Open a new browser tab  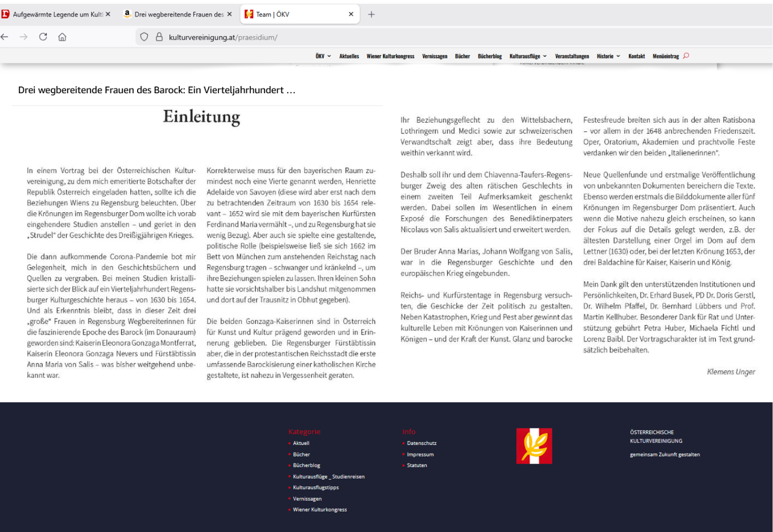click(x=371, y=14)
